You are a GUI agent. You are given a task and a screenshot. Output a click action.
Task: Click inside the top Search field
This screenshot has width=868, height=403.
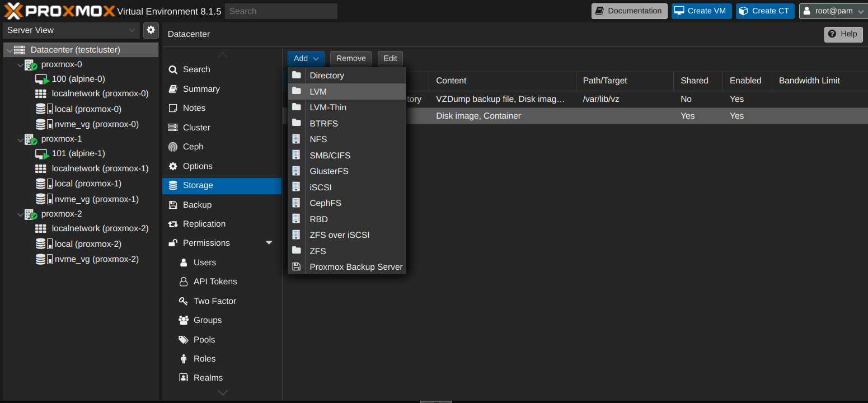(x=280, y=11)
